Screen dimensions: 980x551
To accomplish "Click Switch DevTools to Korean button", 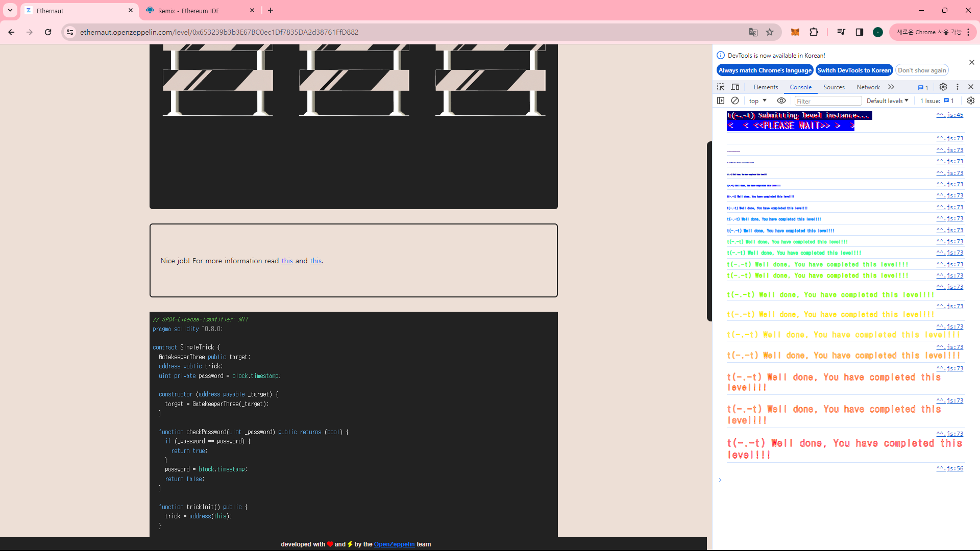I will pyautogui.click(x=854, y=70).
